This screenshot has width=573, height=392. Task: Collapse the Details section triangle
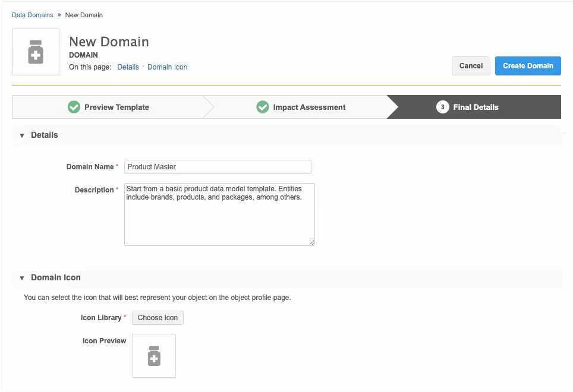coord(22,135)
